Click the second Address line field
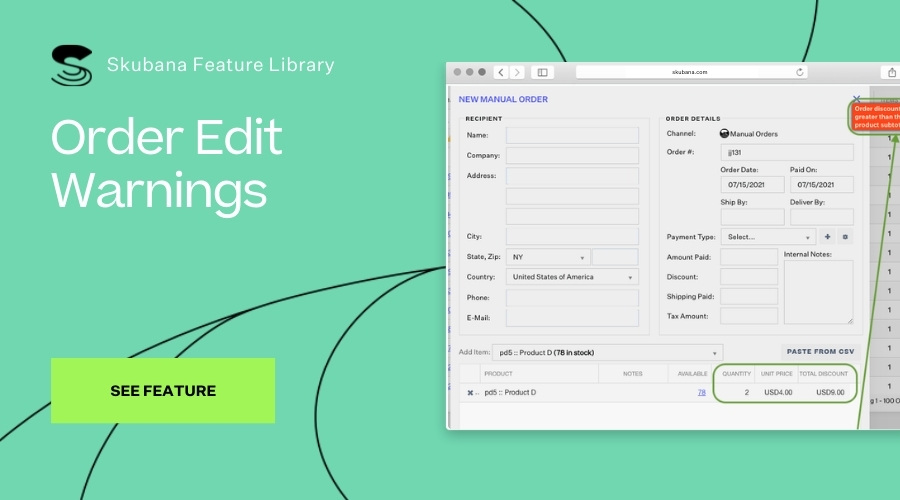The height and width of the screenshot is (500, 900). (x=572, y=196)
